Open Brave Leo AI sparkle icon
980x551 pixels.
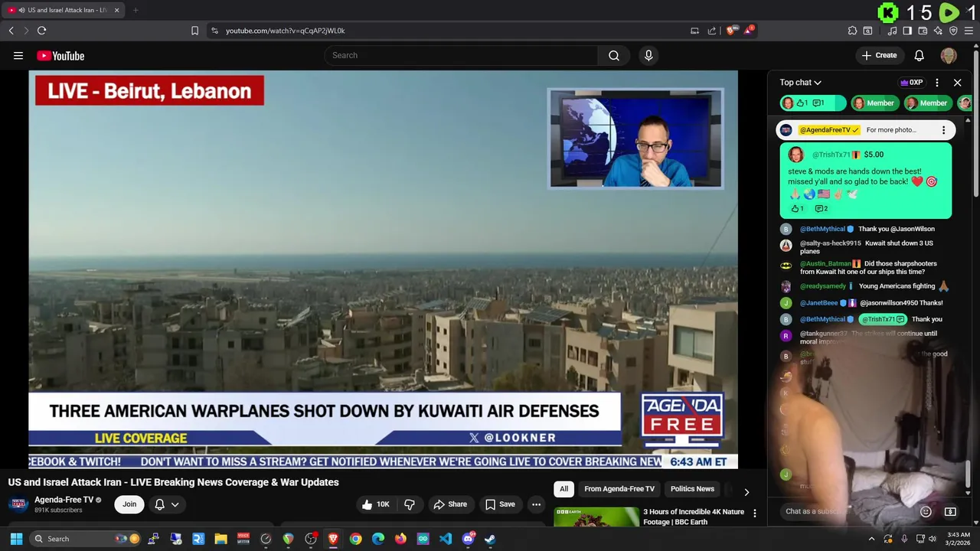tap(938, 31)
